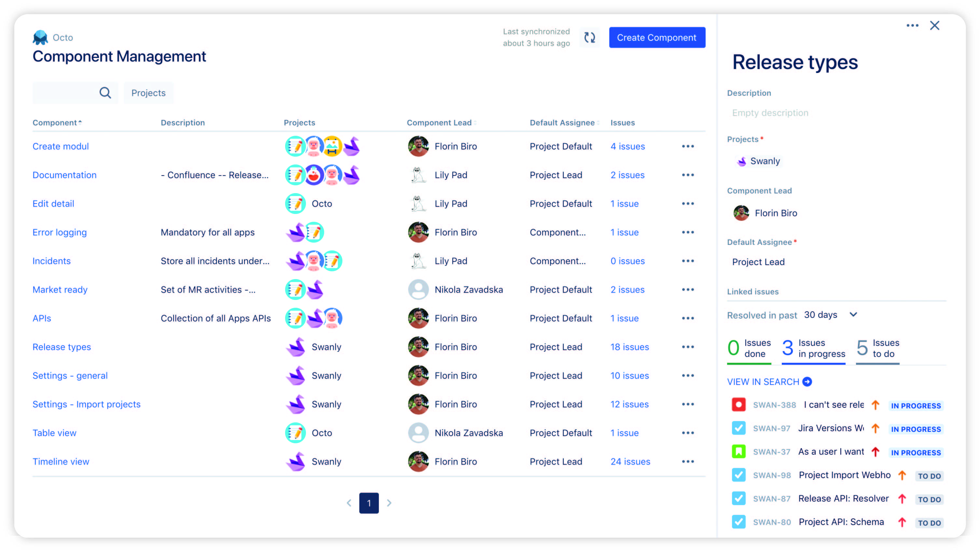Select the Issues in progress tab
980x552 pixels.
(813, 348)
